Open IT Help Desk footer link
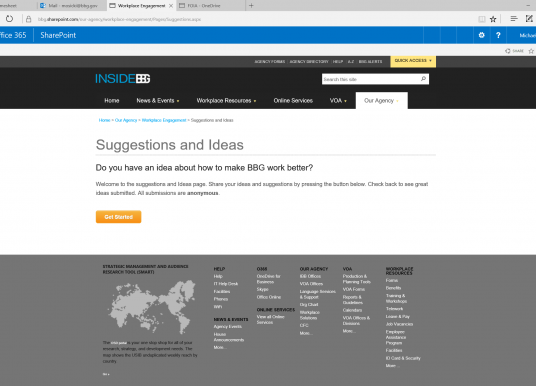This screenshot has width=536, height=386. coord(226,284)
